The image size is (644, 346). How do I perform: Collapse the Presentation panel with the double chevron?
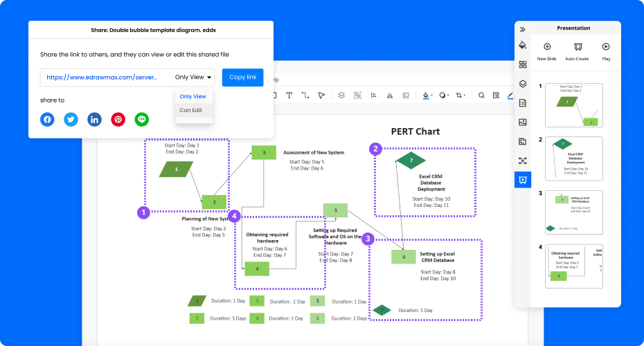pos(523,29)
